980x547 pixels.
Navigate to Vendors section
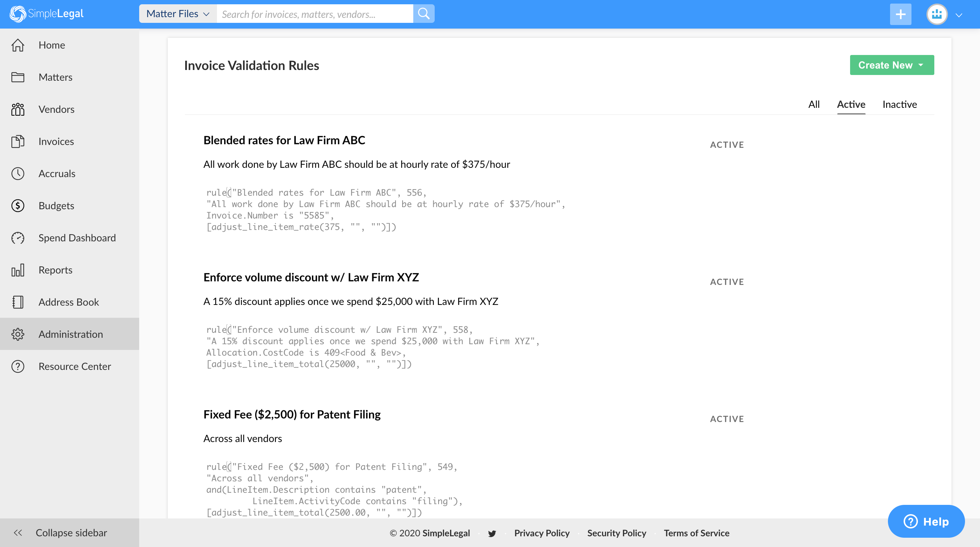(56, 109)
